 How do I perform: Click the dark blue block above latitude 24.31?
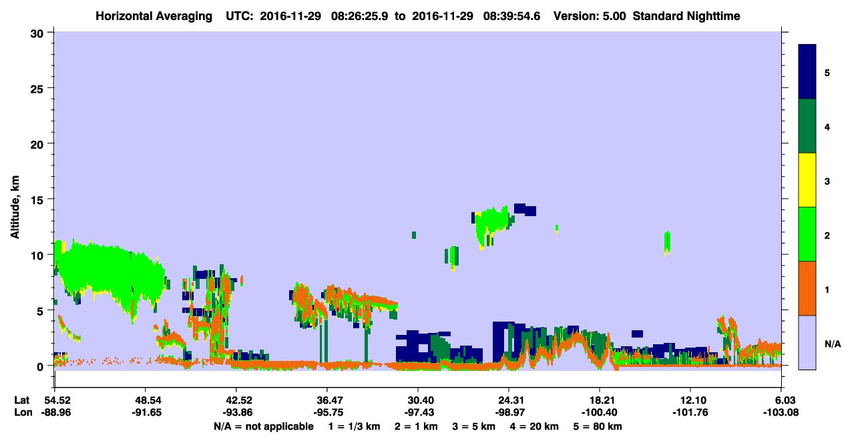pos(501,339)
